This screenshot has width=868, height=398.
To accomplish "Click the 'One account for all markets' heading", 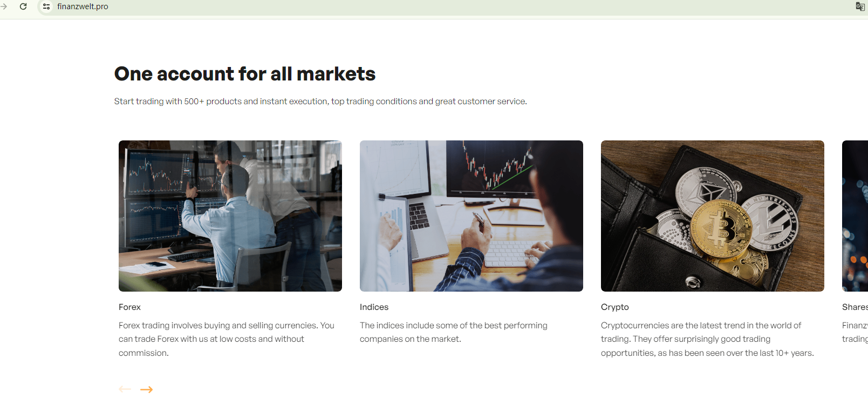I will pyautogui.click(x=244, y=74).
